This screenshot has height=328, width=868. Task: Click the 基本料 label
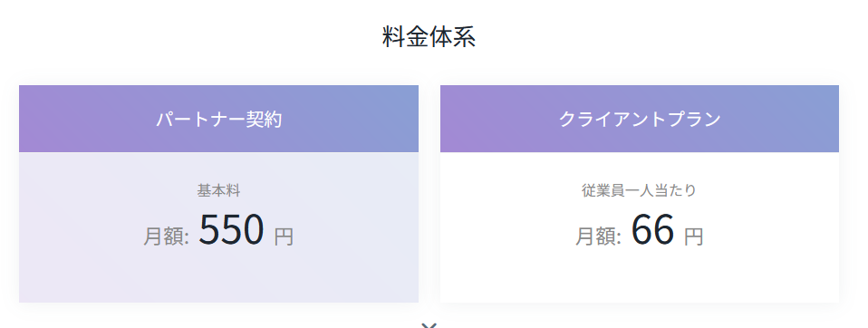[218, 190]
